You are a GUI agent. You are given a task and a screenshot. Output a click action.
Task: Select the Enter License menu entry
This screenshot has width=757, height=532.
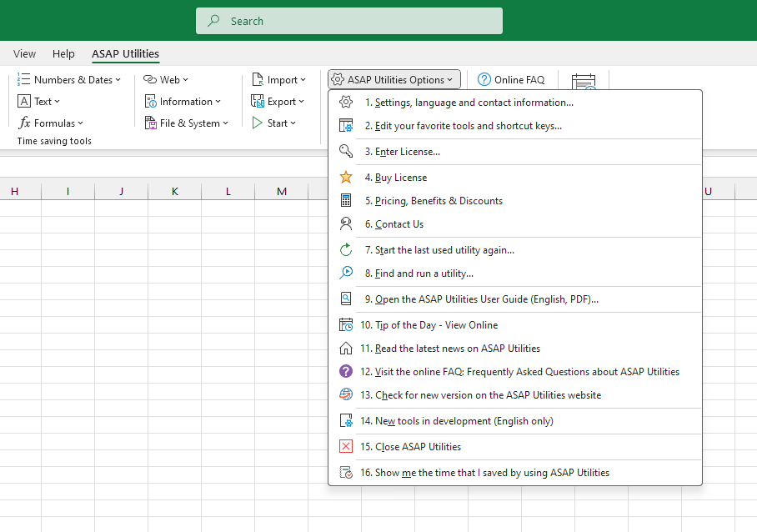[515, 152]
